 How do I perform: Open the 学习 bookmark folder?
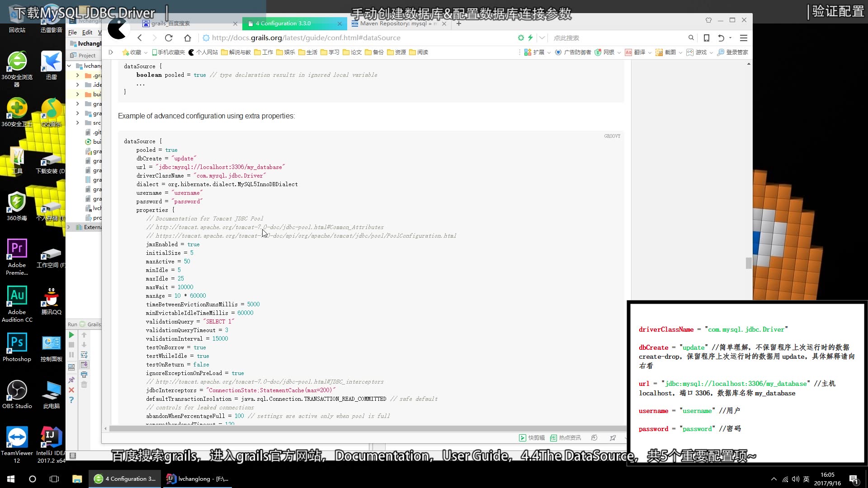click(x=330, y=52)
